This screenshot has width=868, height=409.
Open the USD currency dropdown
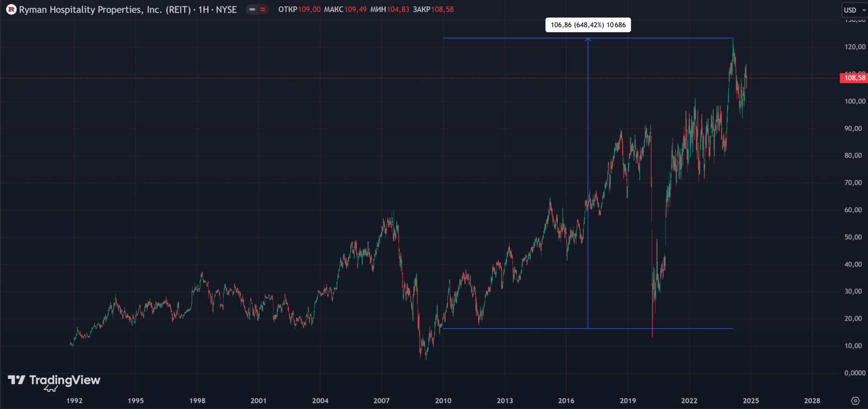(854, 10)
